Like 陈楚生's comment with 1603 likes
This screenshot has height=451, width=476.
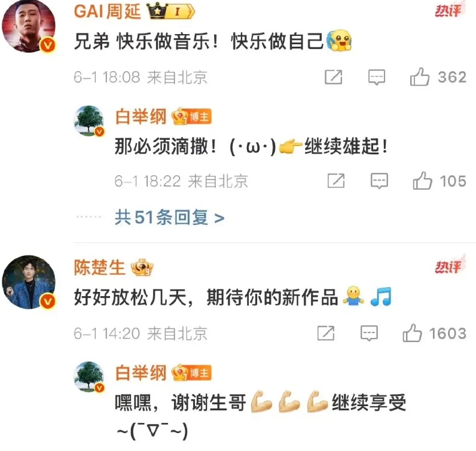(412, 333)
